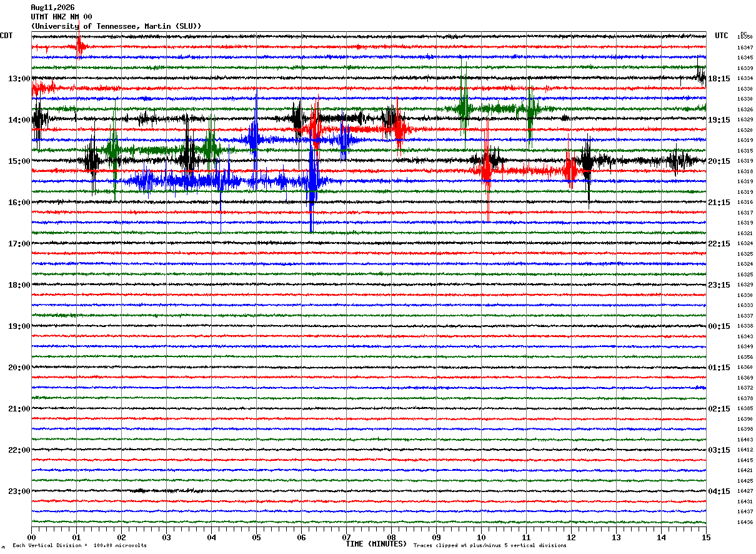
Task: Click minute 15 on the time axis
Action: [x=706, y=537]
